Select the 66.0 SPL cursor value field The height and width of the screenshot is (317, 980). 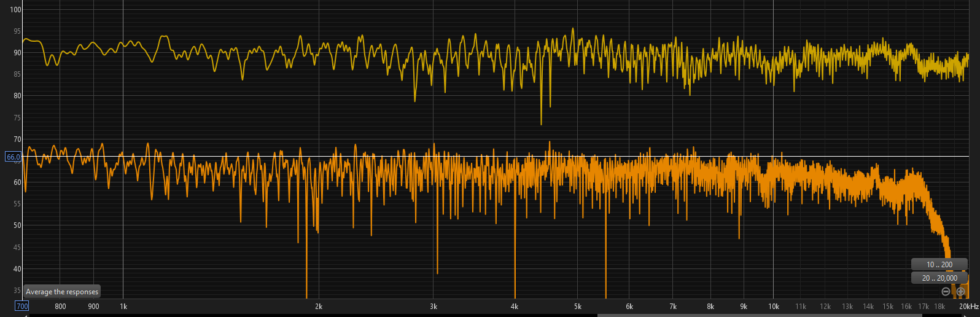point(13,157)
